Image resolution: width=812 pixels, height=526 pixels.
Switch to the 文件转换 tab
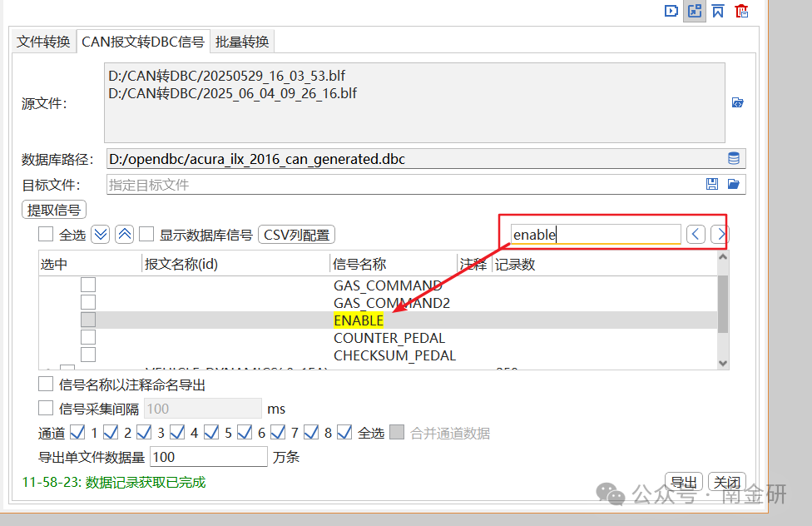pyautogui.click(x=43, y=42)
